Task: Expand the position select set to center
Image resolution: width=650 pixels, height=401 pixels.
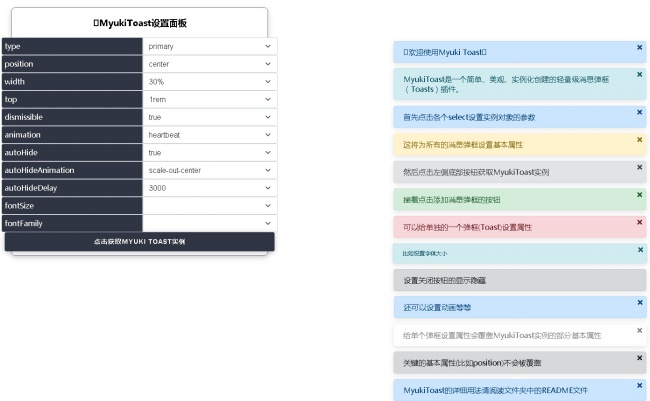Action: pos(209,64)
